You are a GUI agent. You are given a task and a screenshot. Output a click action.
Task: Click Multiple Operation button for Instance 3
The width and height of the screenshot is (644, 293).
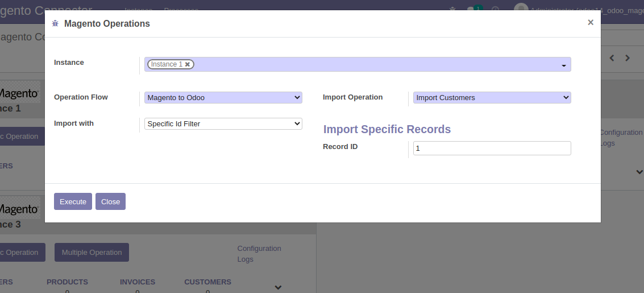(92, 253)
